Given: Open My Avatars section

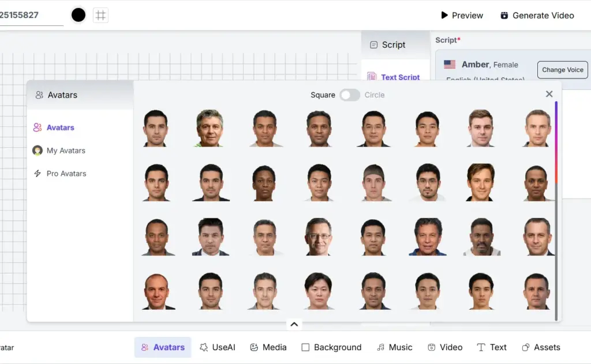Looking at the screenshot, I should coord(65,150).
